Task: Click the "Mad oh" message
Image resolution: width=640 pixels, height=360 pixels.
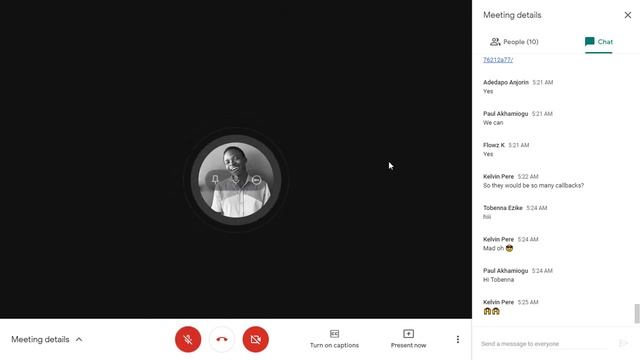Action: click(498, 248)
